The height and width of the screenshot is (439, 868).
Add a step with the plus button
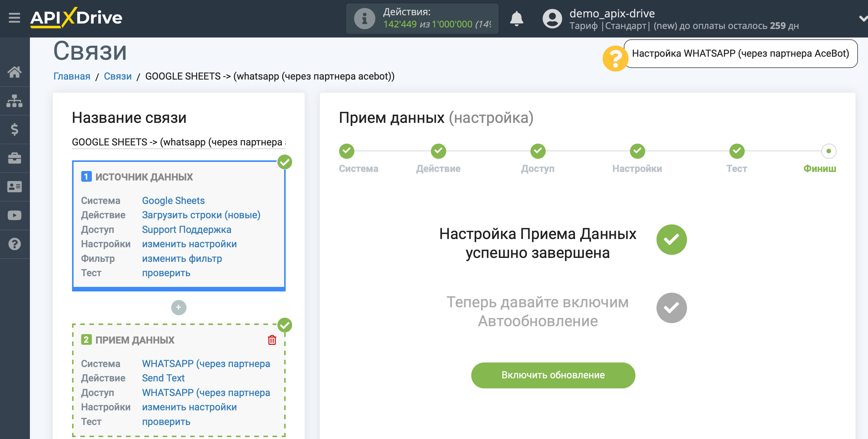179,307
